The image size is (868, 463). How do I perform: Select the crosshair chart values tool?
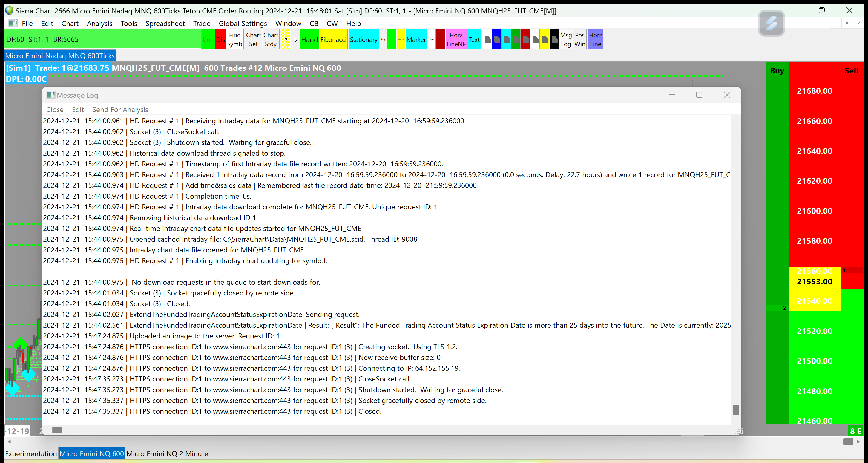pyautogui.click(x=286, y=39)
